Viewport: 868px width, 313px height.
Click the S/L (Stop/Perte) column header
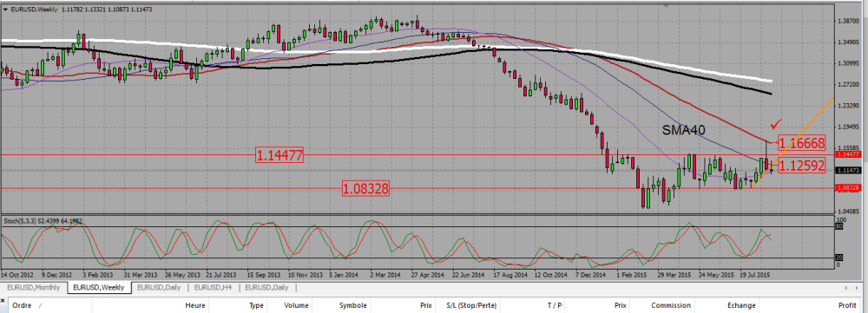point(470,305)
